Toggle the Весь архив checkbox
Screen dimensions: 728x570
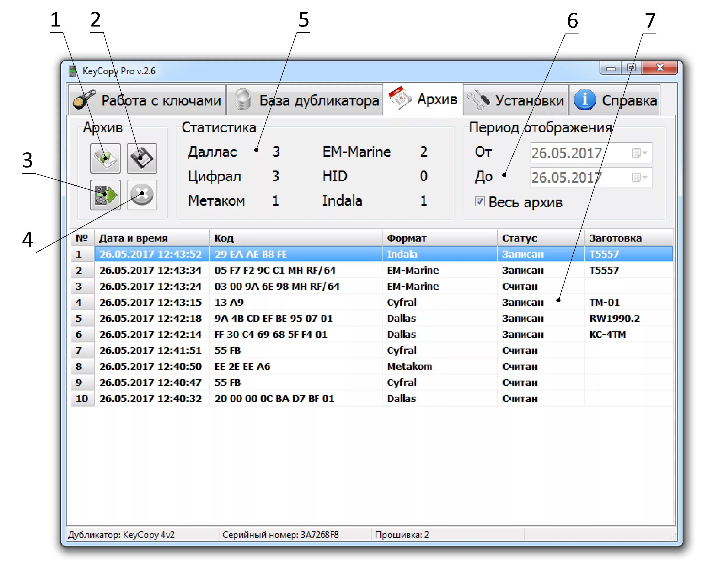(x=480, y=202)
